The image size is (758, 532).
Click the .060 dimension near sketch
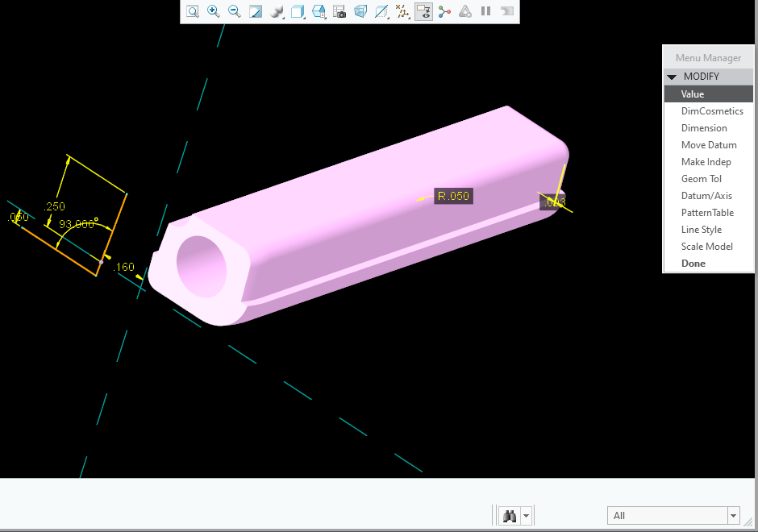coord(19,217)
